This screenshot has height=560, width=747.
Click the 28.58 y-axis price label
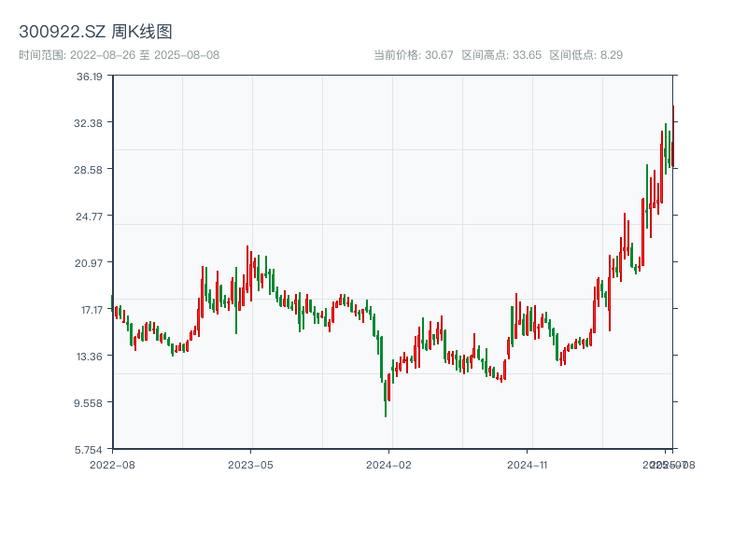[x=90, y=170]
